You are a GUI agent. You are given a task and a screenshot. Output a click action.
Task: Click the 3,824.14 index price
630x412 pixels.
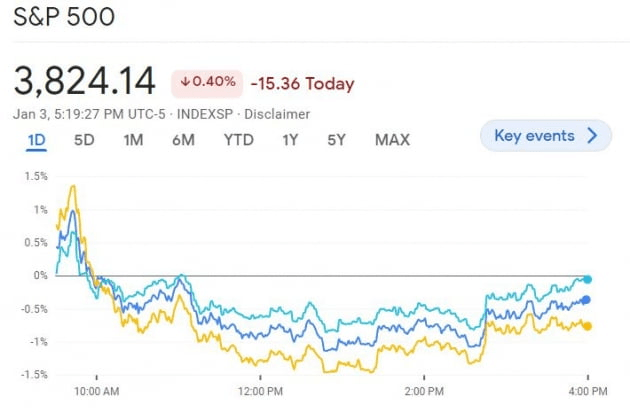[x=84, y=80]
